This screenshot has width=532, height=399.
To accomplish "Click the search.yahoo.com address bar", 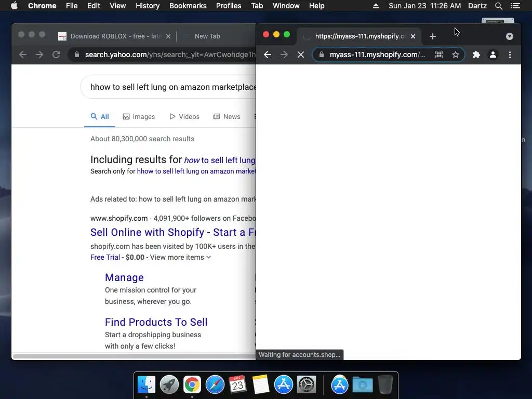I will coord(162,55).
